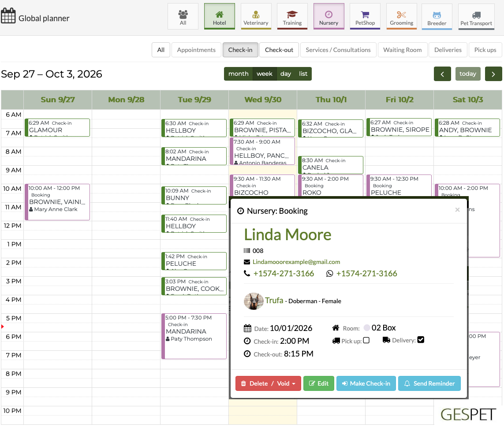Filter by Pick ups
Viewport: 504px width, 431px height.
(x=485, y=50)
